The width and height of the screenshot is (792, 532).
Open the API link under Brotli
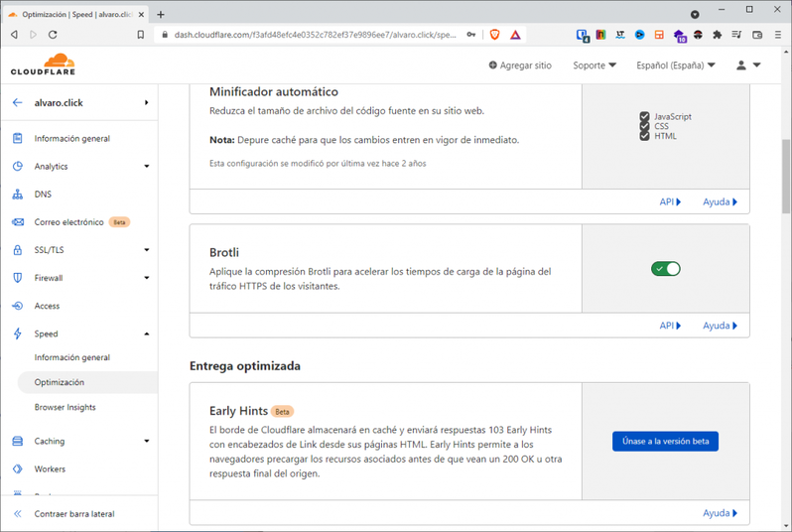coord(670,326)
